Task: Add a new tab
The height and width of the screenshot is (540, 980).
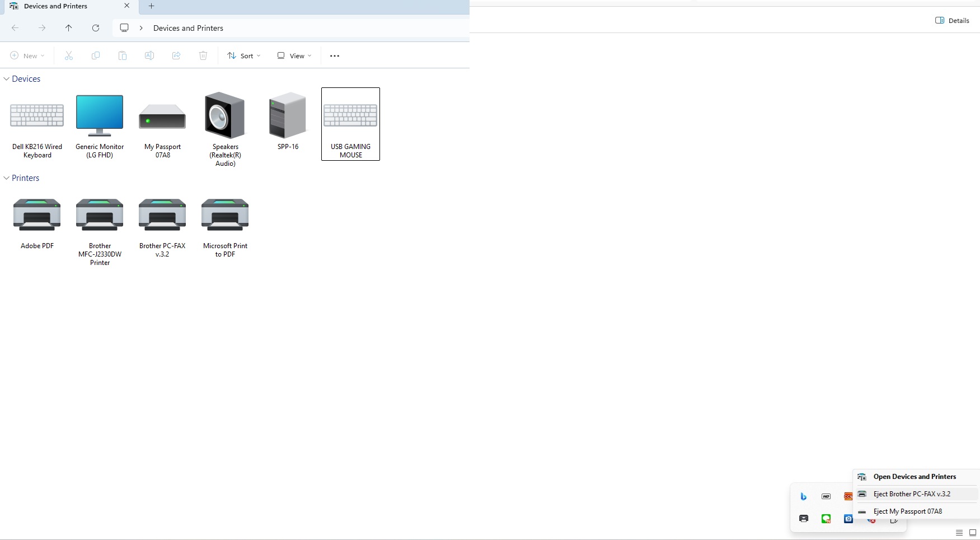Action: 151,6
